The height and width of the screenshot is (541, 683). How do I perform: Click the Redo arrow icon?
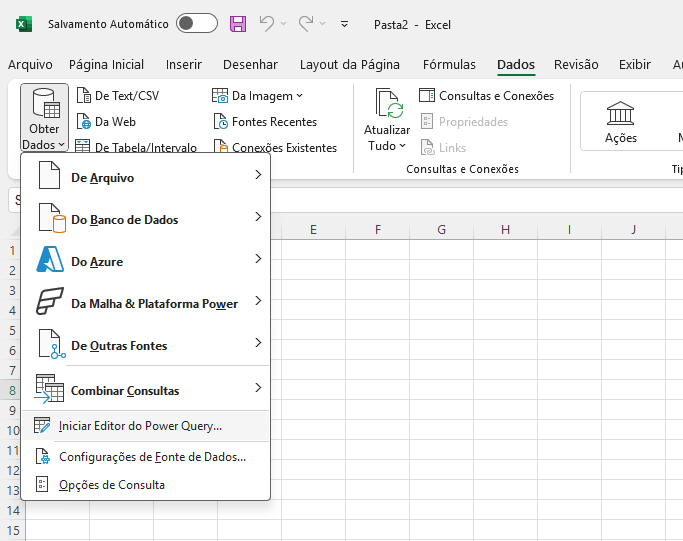click(306, 24)
